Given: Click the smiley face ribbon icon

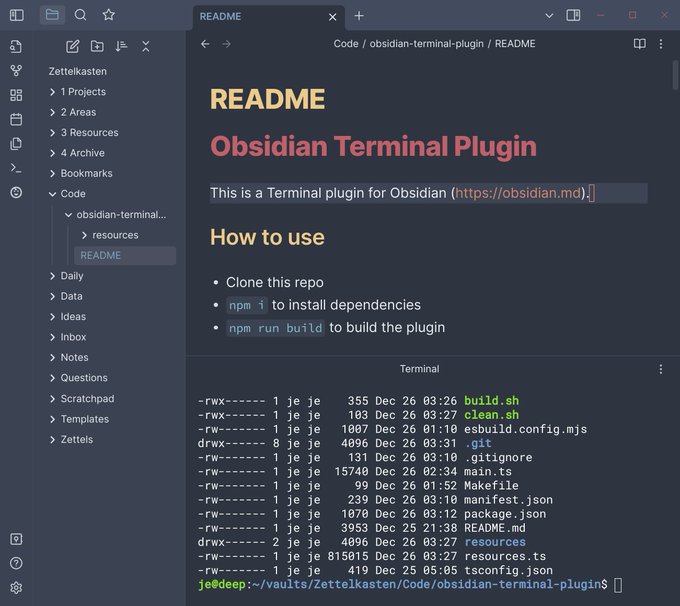Looking at the screenshot, I should pyautogui.click(x=16, y=192).
